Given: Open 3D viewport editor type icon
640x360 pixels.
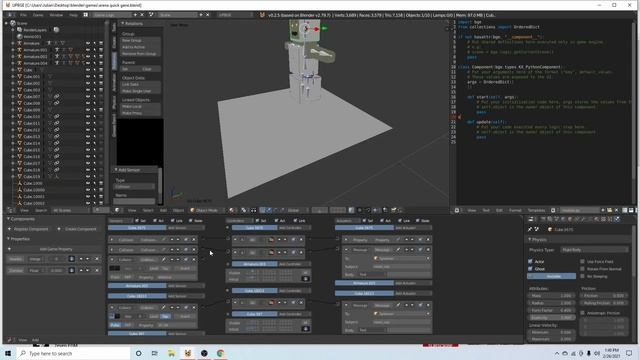Looking at the screenshot, I should pyautogui.click(x=117, y=210).
